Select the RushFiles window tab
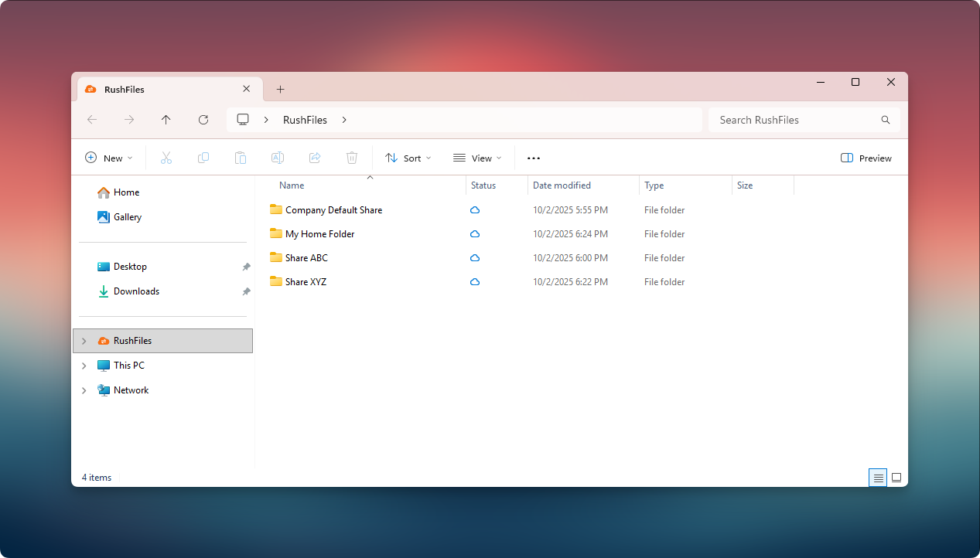Screen dimensions: 980x558 coord(169,89)
